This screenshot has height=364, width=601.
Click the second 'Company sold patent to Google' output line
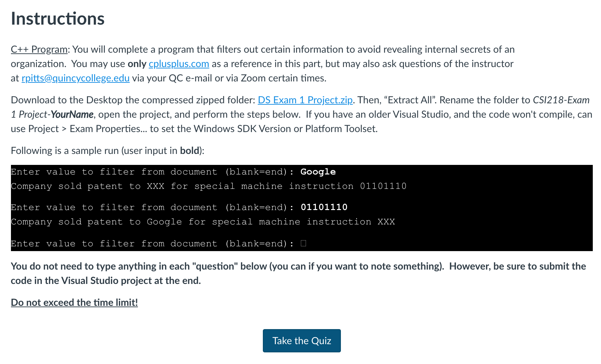pos(203,222)
